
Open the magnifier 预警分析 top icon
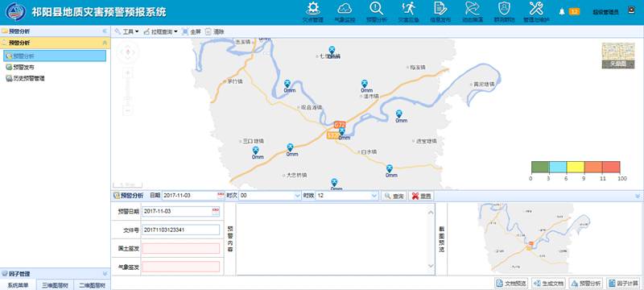pos(376,9)
